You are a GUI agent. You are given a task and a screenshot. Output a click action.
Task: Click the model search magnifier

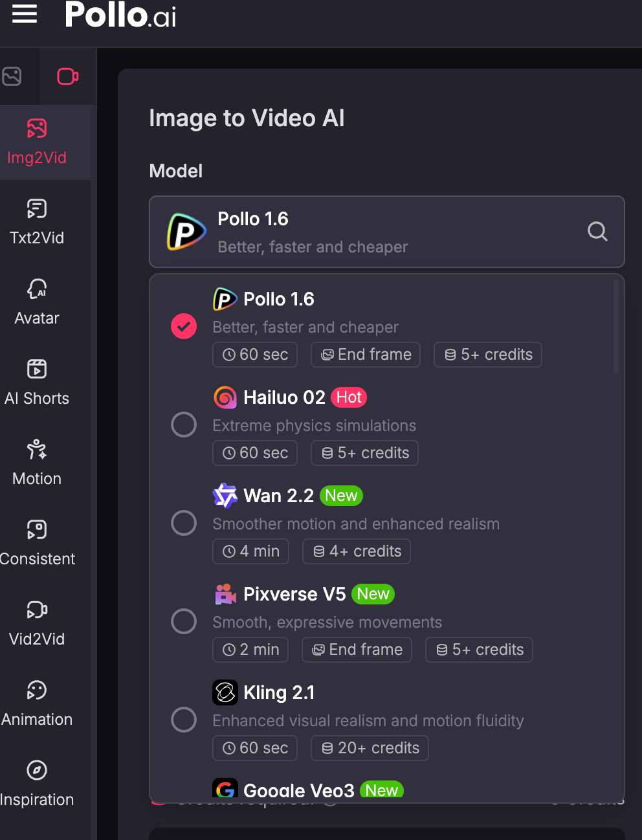pyautogui.click(x=597, y=232)
